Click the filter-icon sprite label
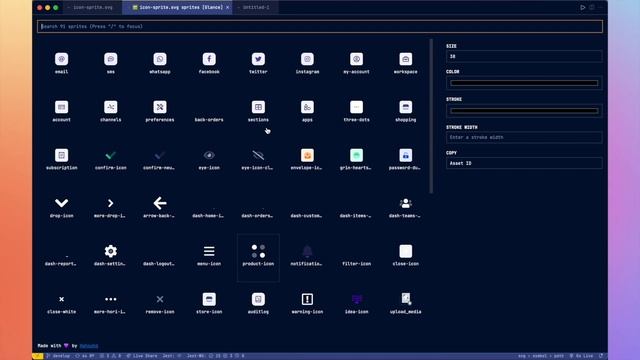 click(356, 264)
